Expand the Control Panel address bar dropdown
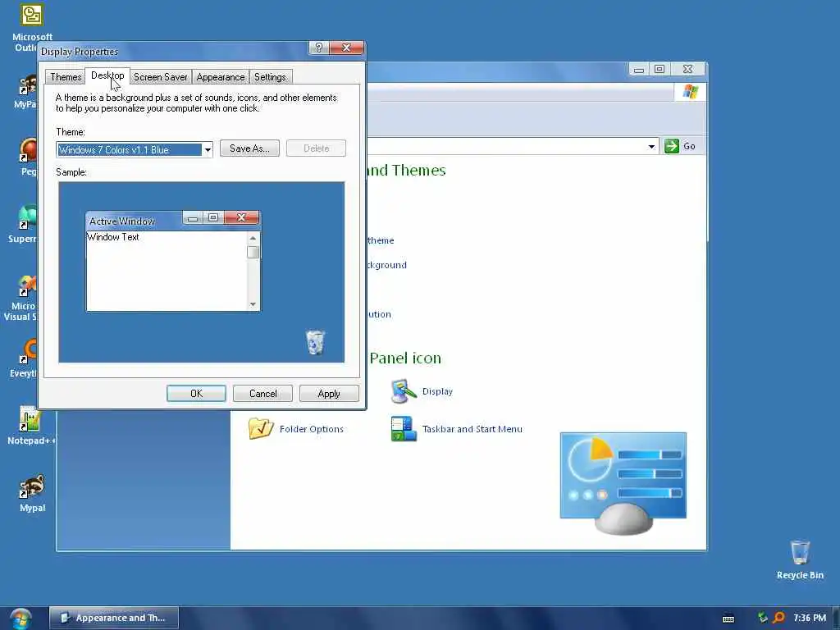 (x=651, y=146)
